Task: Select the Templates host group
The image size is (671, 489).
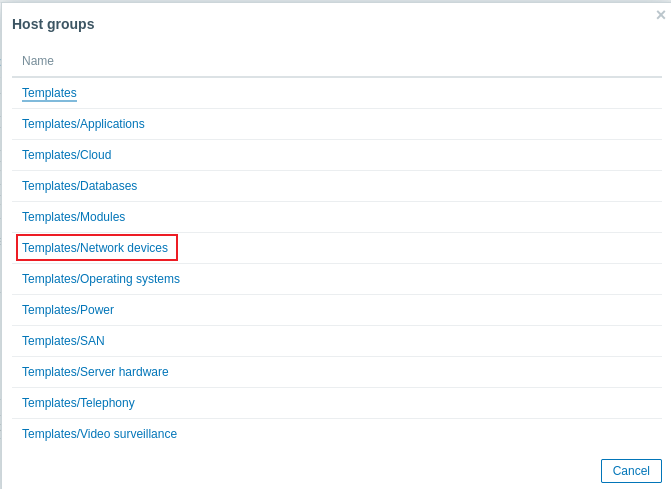Action: coord(49,93)
